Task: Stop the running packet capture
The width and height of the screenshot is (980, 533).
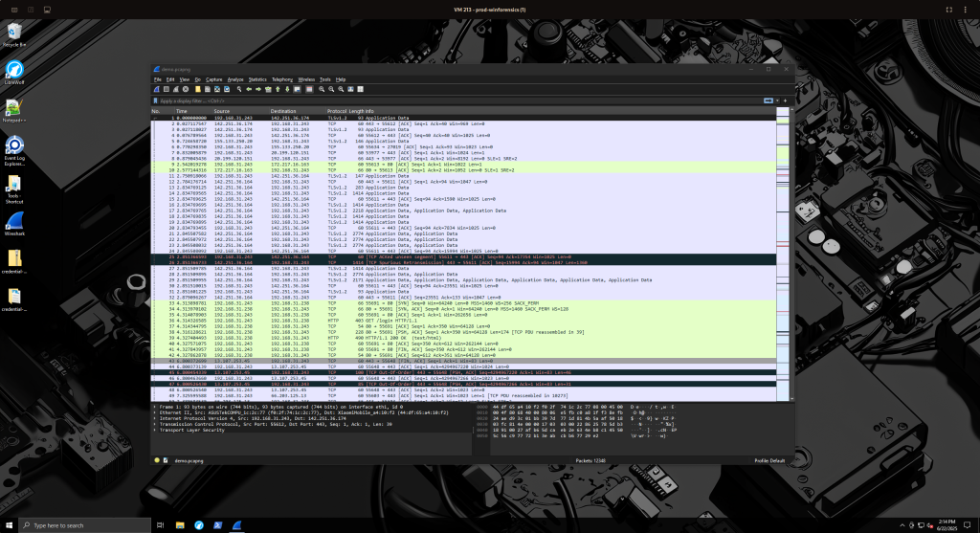Action: pyautogui.click(x=167, y=89)
